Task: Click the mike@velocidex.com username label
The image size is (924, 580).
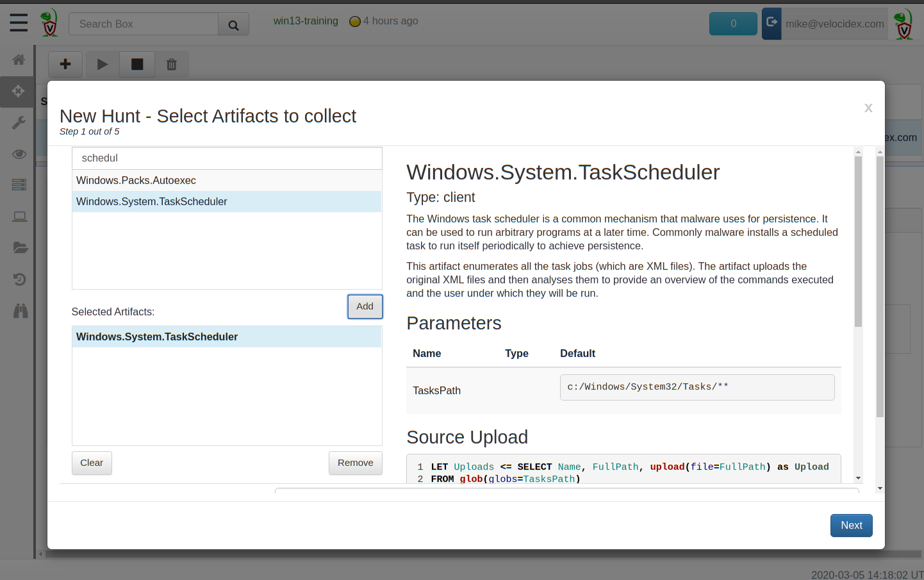Action: click(x=835, y=24)
